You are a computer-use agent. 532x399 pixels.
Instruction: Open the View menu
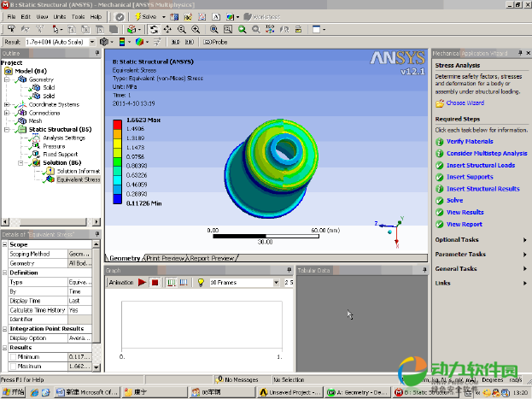(x=42, y=16)
